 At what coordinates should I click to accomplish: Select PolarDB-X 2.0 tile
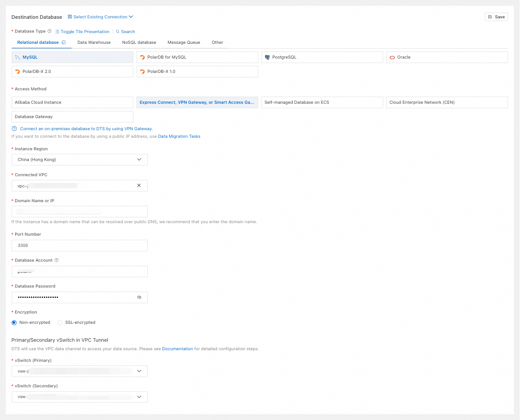73,72
